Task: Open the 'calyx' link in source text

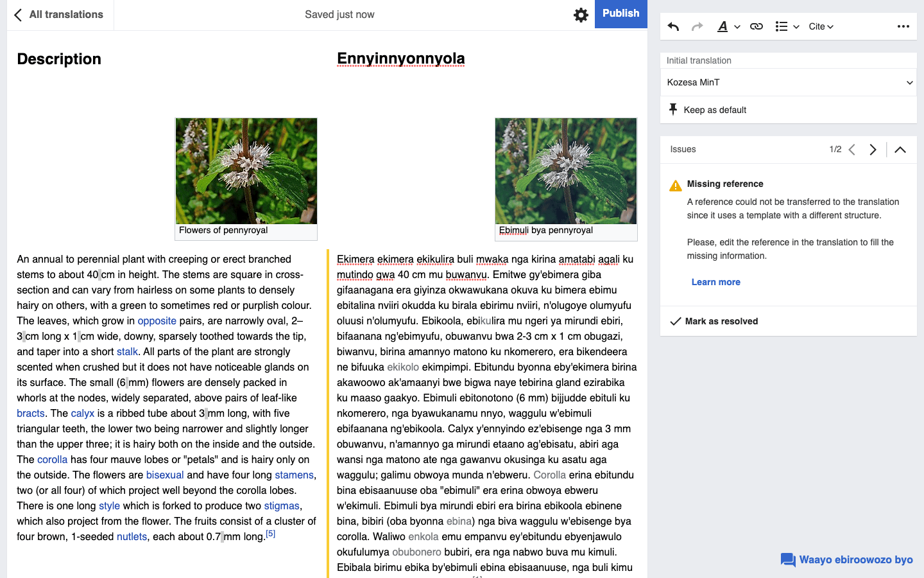Action: point(82,413)
